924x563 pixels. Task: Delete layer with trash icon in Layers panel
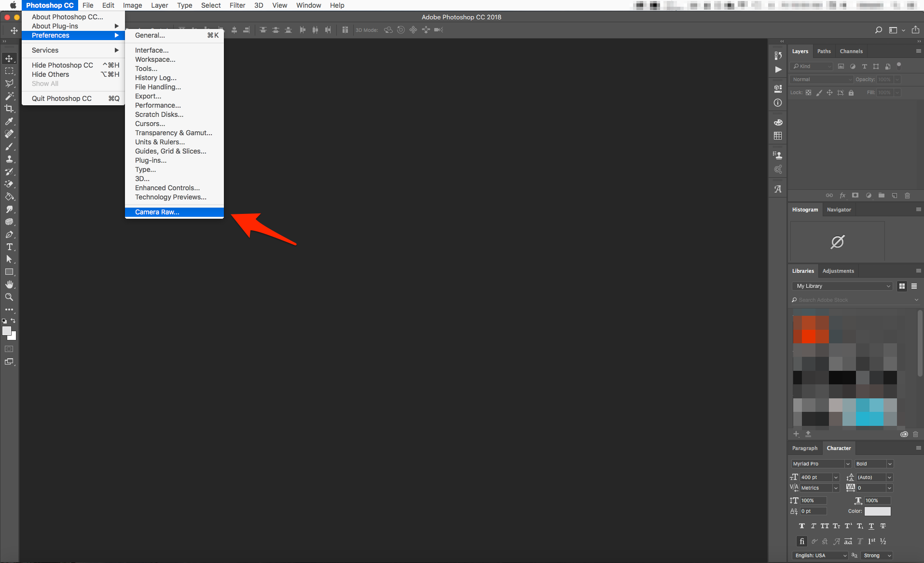pyautogui.click(x=907, y=196)
